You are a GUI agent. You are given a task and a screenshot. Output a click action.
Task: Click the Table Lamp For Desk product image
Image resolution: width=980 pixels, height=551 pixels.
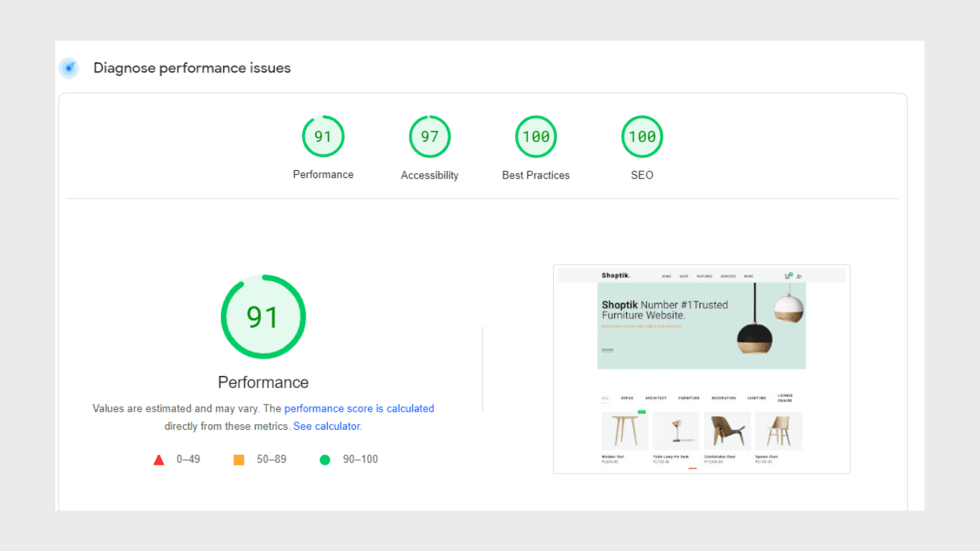coord(675,431)
